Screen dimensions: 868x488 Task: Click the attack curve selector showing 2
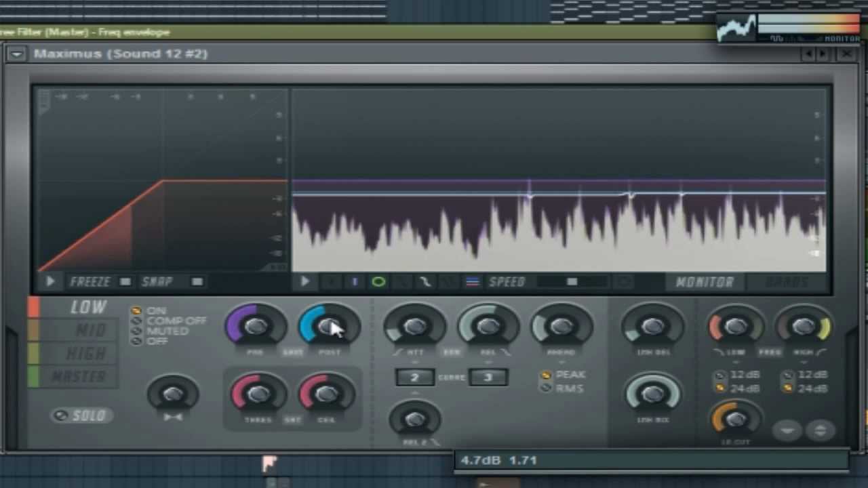point(414,378)
